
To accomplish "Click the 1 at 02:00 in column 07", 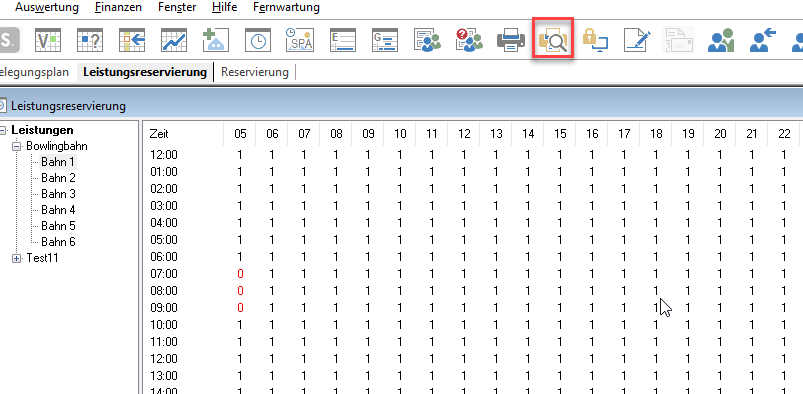I will coord(304,189).
